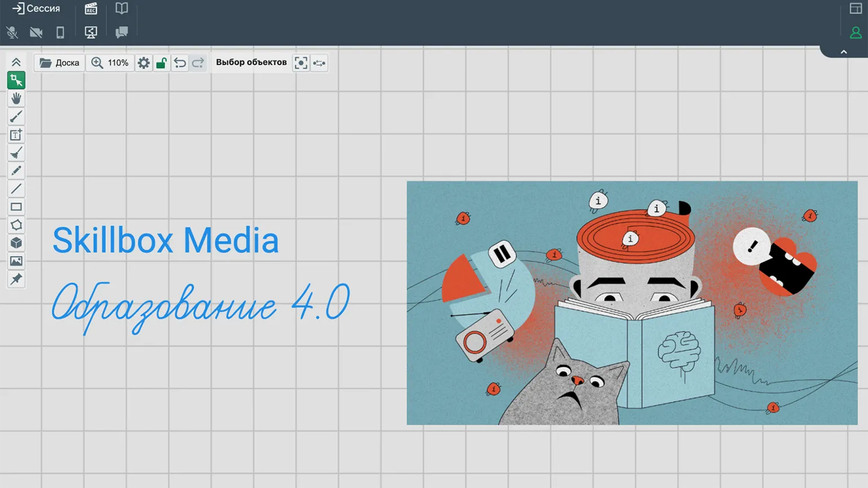Select the Polygon shape tool
The width and height of the screenshot is (868, 488).
point(16,225)
